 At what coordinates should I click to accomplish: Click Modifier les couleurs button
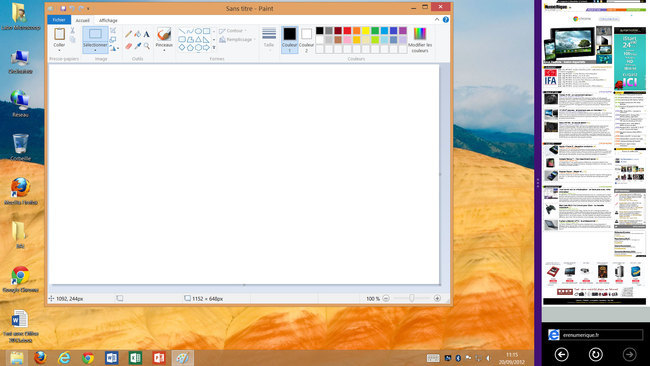(x=420, y=40)
